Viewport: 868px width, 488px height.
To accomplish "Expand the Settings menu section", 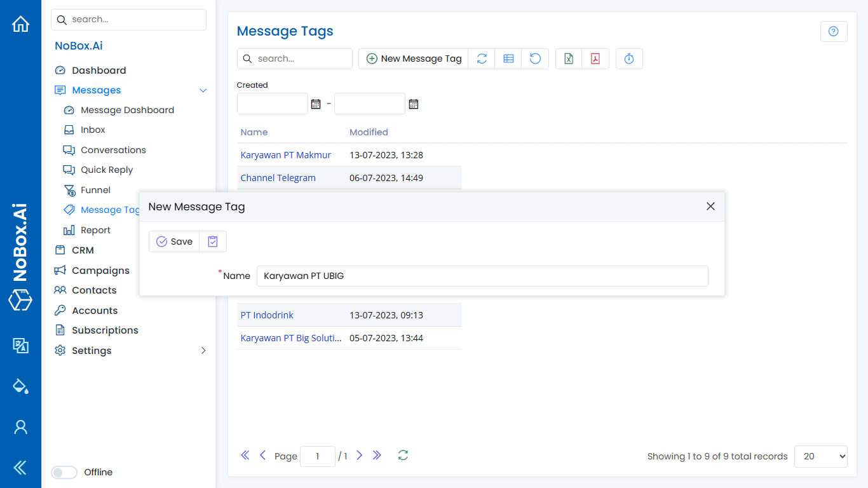I will 203,350.
